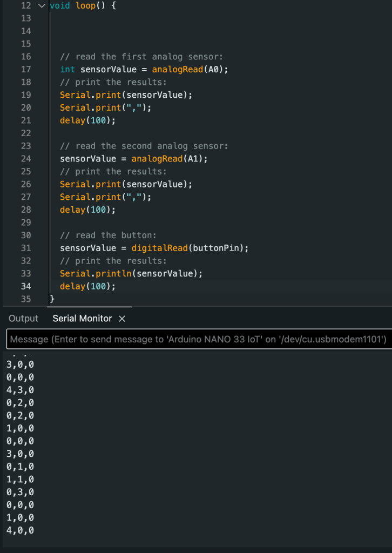The image size is (392, 553).
Task: Click line number 12 in the gutter
Action: coord(25,6)
